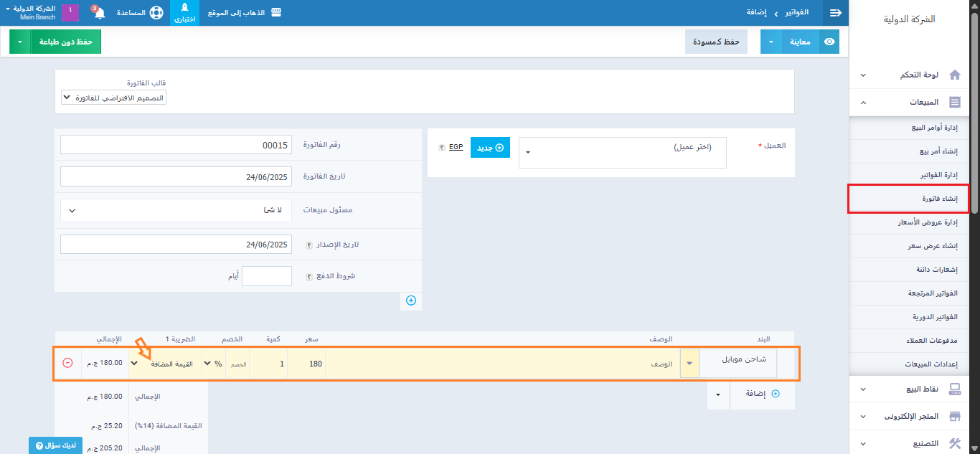
Task: Open the save without printing dropdown arrow
Action: pos(20,42)
